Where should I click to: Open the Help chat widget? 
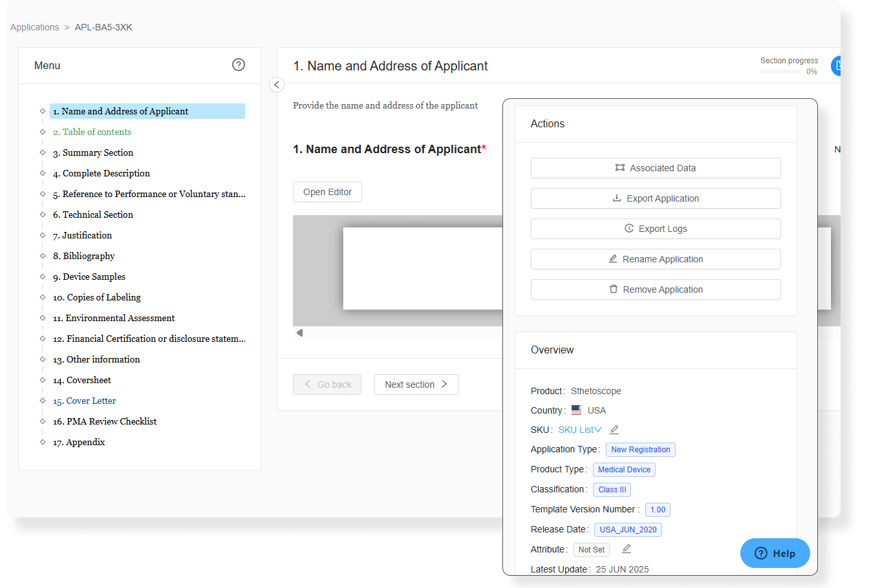[775, 553]
